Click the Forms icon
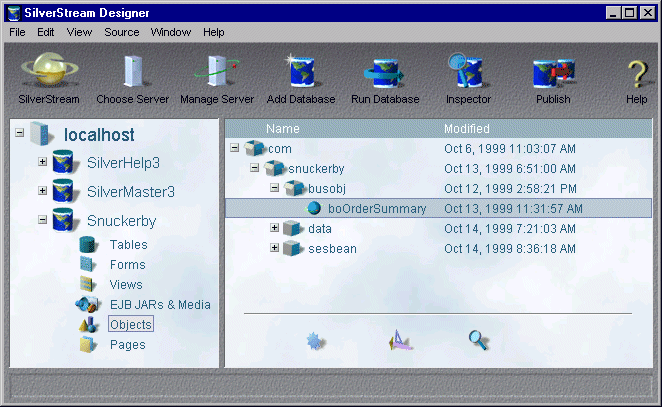The image size is (662, 407). point(87,264)
